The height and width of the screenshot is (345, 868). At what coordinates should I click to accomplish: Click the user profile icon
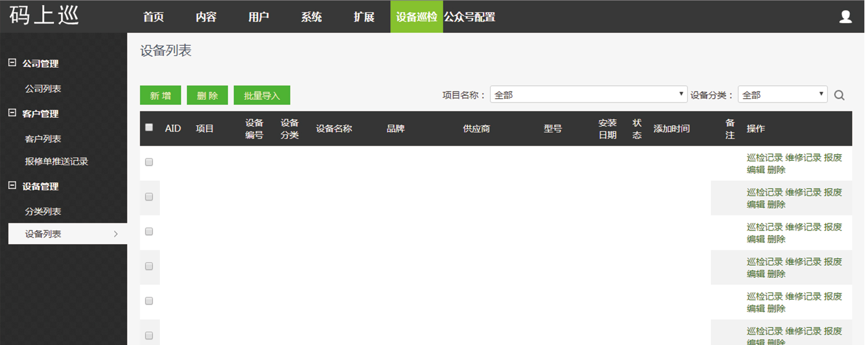[x=845, y=17]
